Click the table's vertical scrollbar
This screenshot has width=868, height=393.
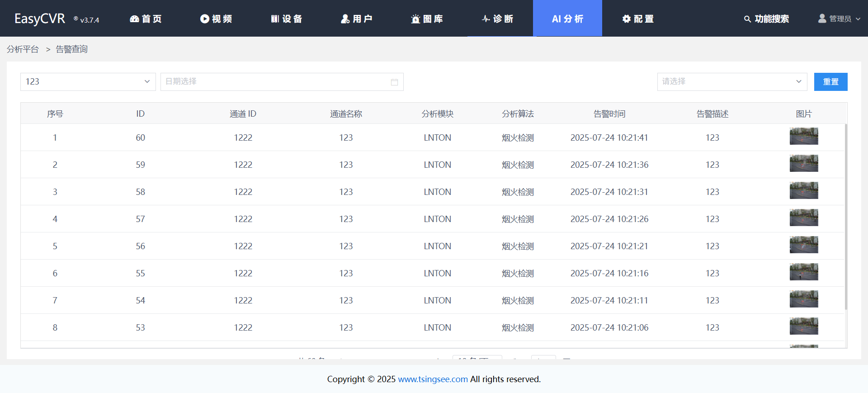click(x=845, y=217)
